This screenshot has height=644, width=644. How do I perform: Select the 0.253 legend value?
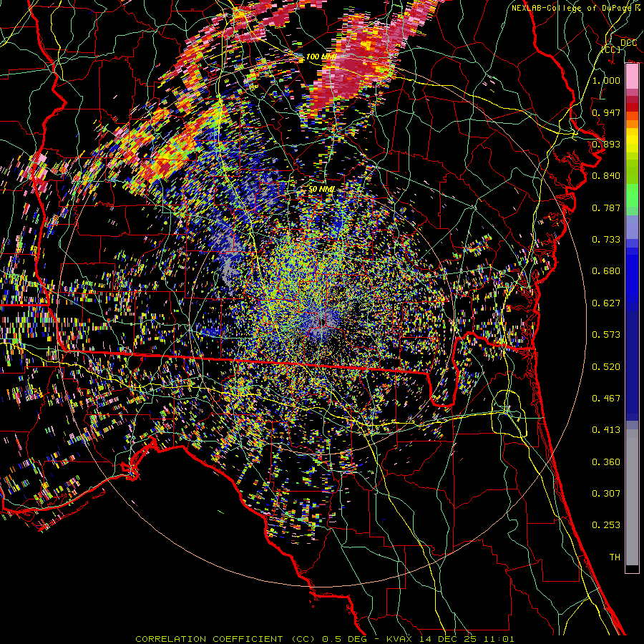tap(606, 525)
